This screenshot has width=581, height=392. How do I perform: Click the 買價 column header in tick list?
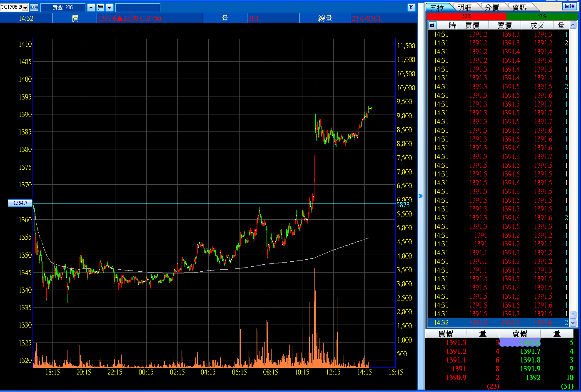(472, 25)
